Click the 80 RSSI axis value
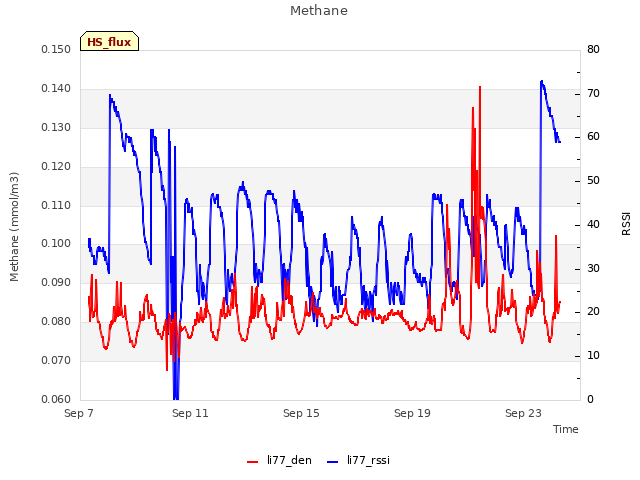 (593, 50)
